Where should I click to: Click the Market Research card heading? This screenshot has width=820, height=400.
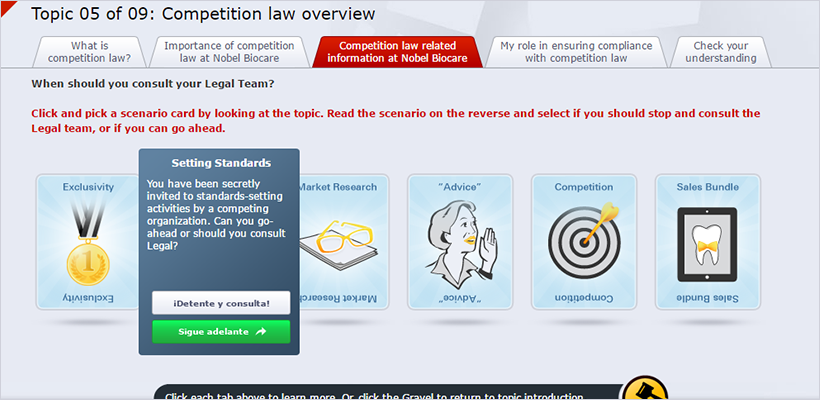(x=338, y=187)
